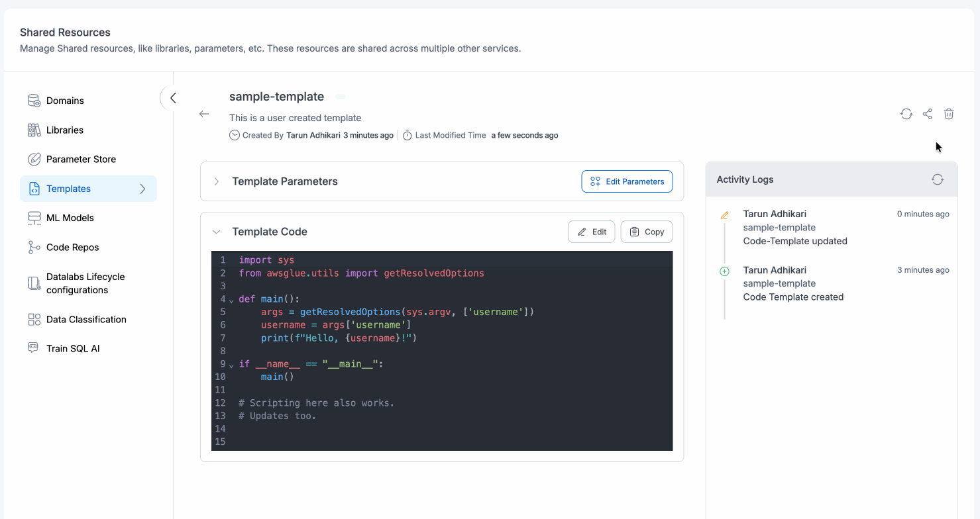Collapse the Template Code section
This screenshot has height=519, width=980.
click(216, 231)
